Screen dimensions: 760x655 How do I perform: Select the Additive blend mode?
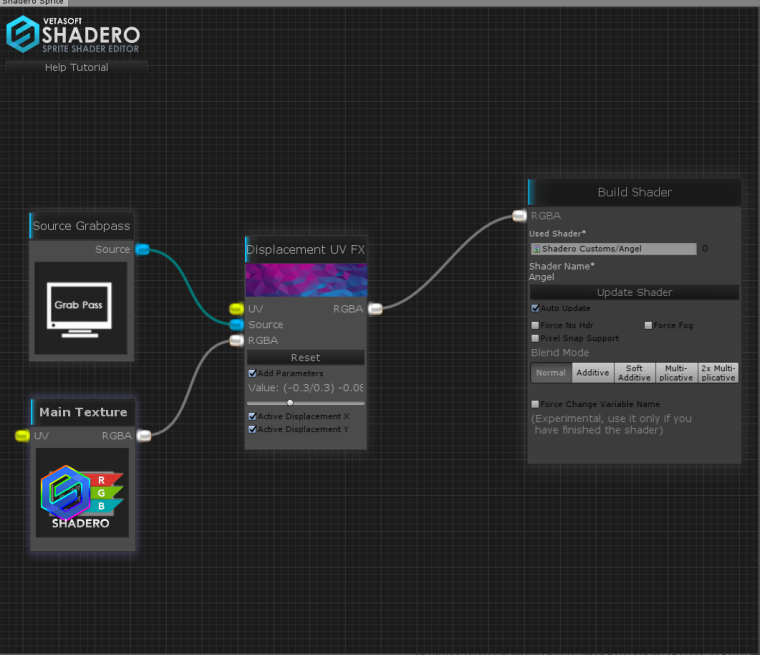click(x=593, y=373)
